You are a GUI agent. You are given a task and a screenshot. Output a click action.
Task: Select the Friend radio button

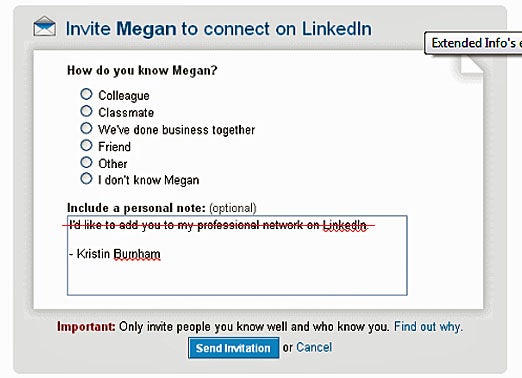[86, 145]
